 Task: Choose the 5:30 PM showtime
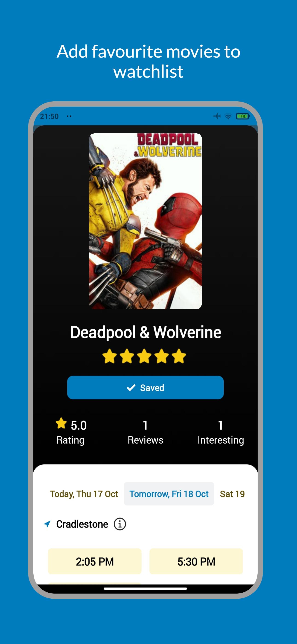pyautogui.click(x=196, y=562)
